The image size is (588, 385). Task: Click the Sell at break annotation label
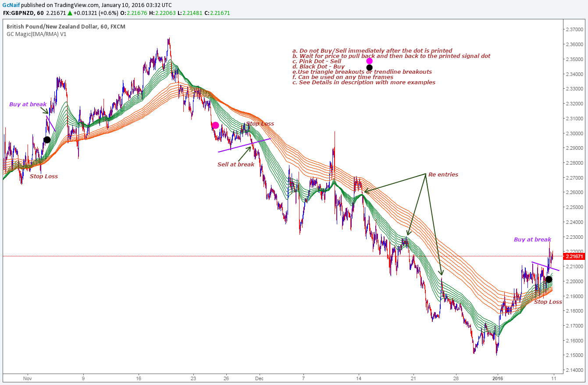tap(236, 165)
